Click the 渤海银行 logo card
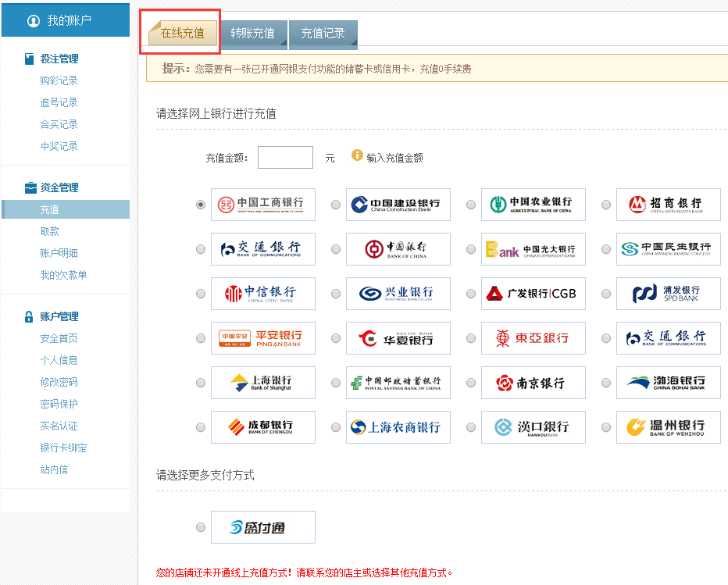The image size is (728, 585). (x=668, y=383)
